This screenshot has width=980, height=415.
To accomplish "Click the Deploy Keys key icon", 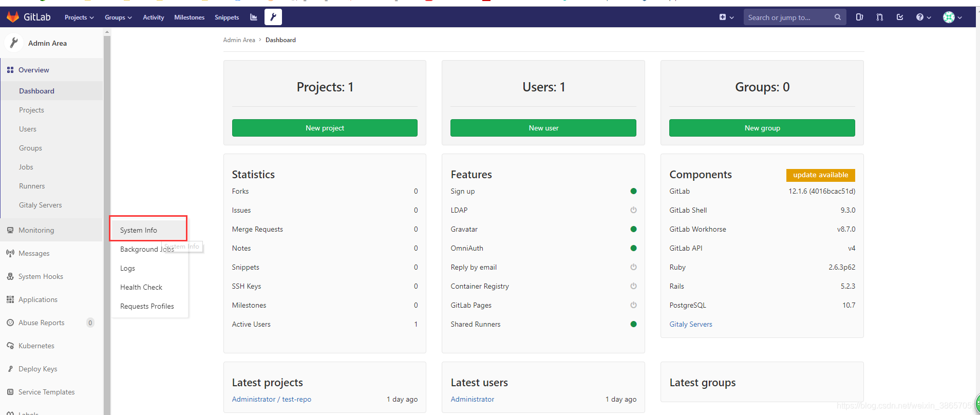I will (x=10, y=369).
